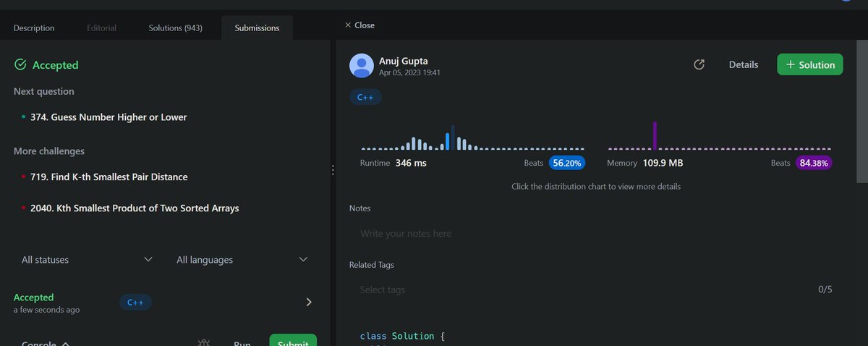Click the Apr 05, 2023 19:41 timestamp
Image resolution: width=868 pixels, height=346 pixels.
409,72
